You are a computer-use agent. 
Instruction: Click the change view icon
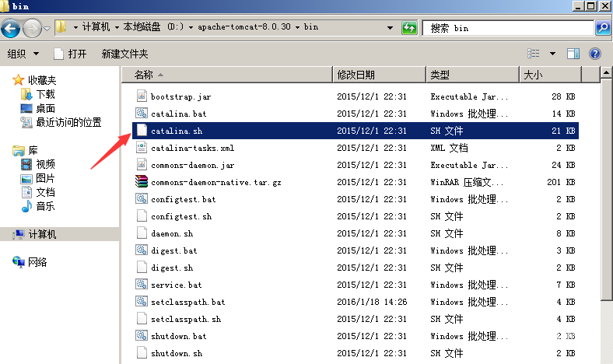[534, 54]
